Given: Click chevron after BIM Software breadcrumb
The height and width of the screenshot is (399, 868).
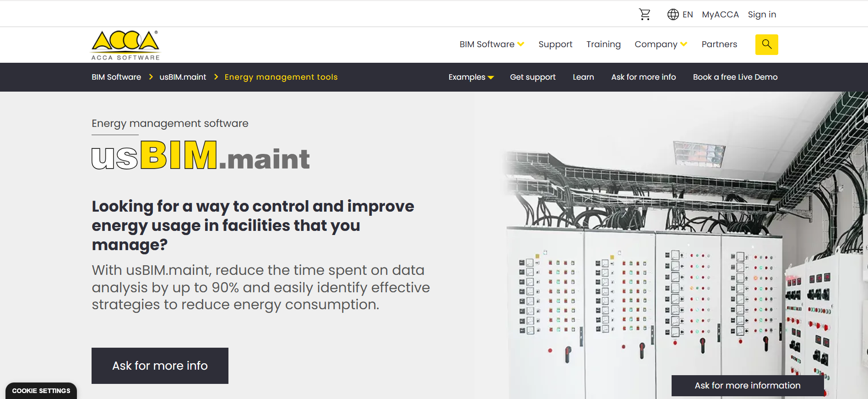Looking at the screenshot, I should (151, 77).
